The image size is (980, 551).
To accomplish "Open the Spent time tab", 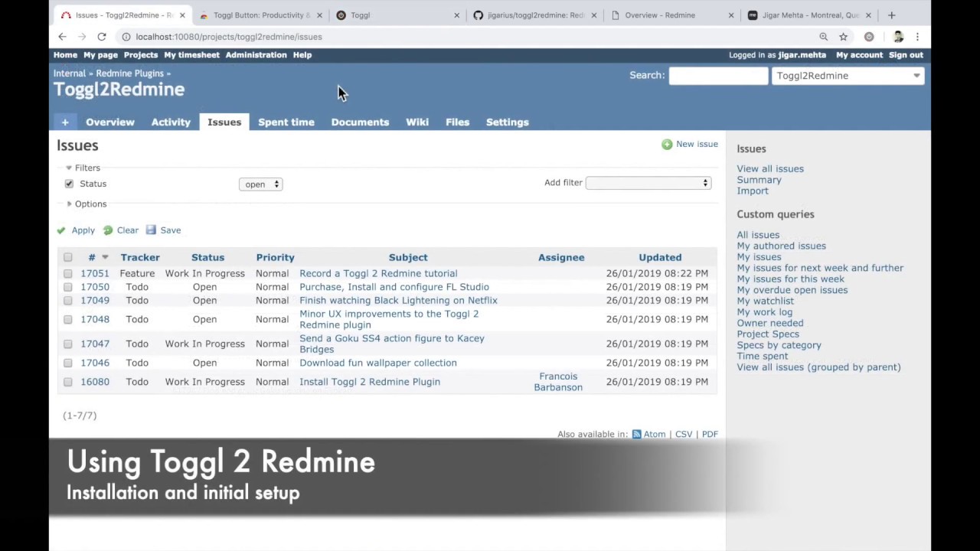I will pyautogui.click(x=286, y=122).
